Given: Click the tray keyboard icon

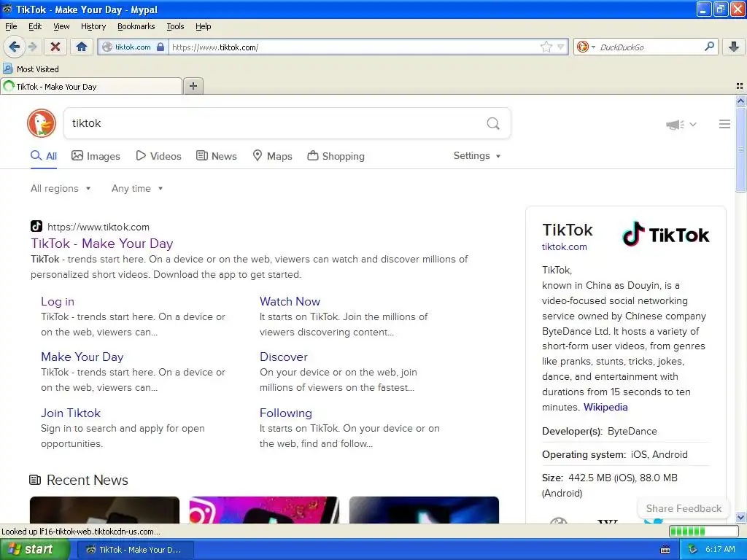Looking at the screenshot, I should [x=665, y=550].
